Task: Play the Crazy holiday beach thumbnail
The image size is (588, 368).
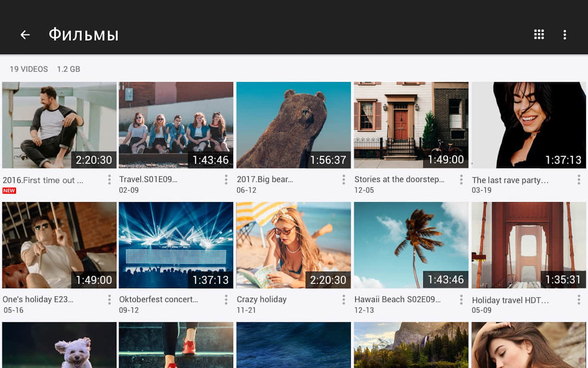Action: 294,245
